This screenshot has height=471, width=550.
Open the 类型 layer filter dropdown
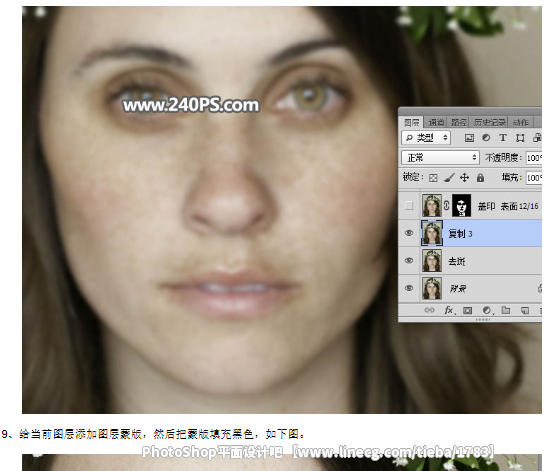point(426,138)
